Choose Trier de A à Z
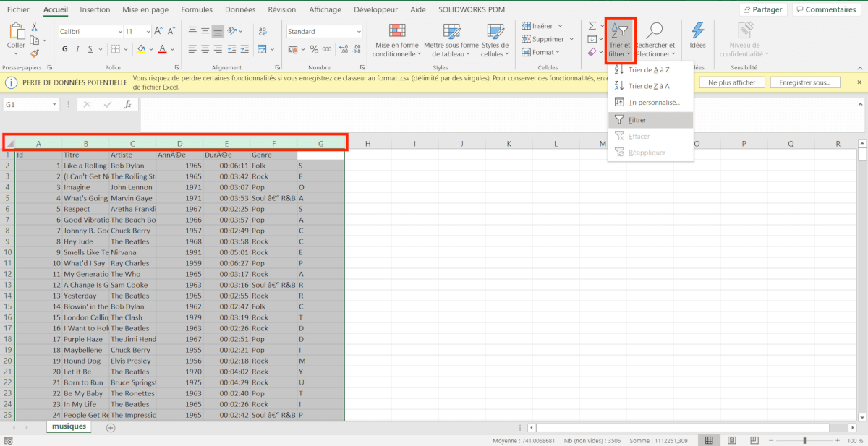868x446 pixels. 649,70
